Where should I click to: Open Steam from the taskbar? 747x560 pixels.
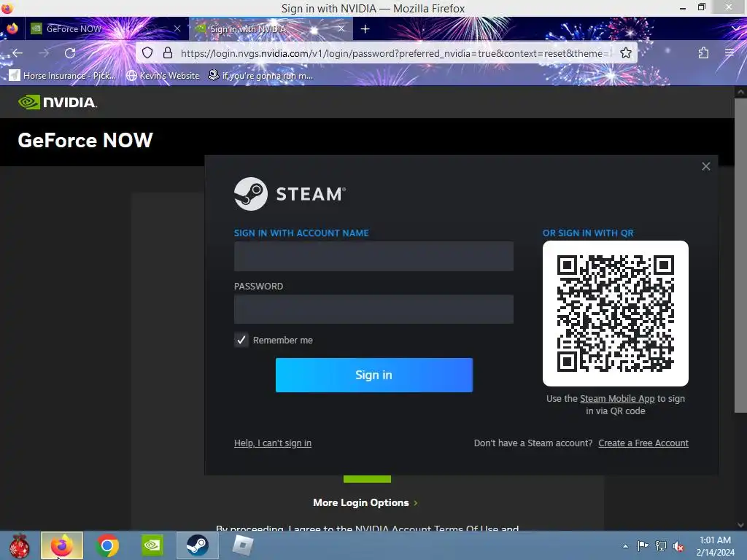(197, 545)
